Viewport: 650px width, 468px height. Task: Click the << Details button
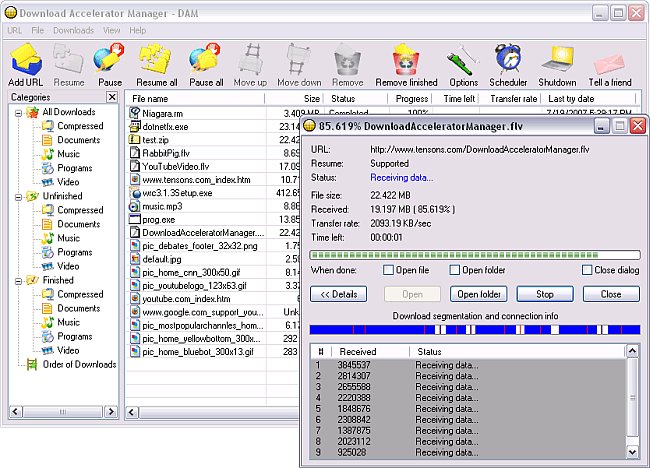[338, 294]
